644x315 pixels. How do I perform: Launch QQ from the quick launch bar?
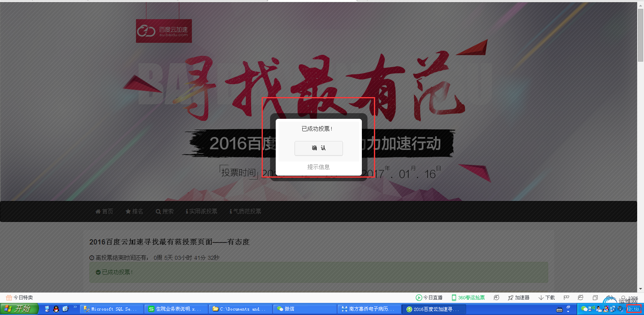point(56,309)
